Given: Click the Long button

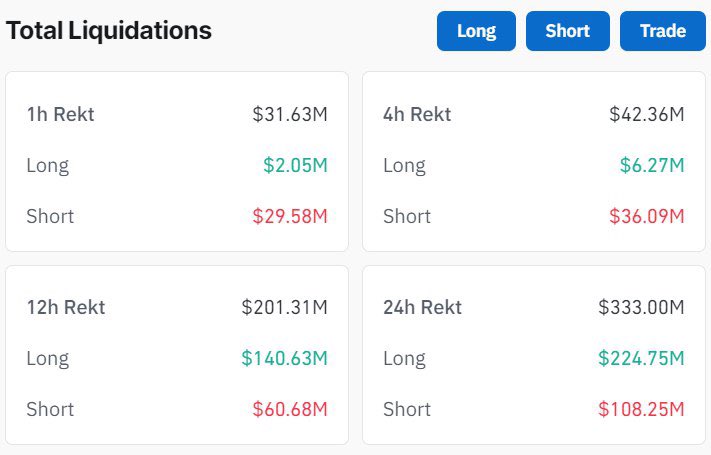Looking at the screenshot, I should (x=476, y=31).
